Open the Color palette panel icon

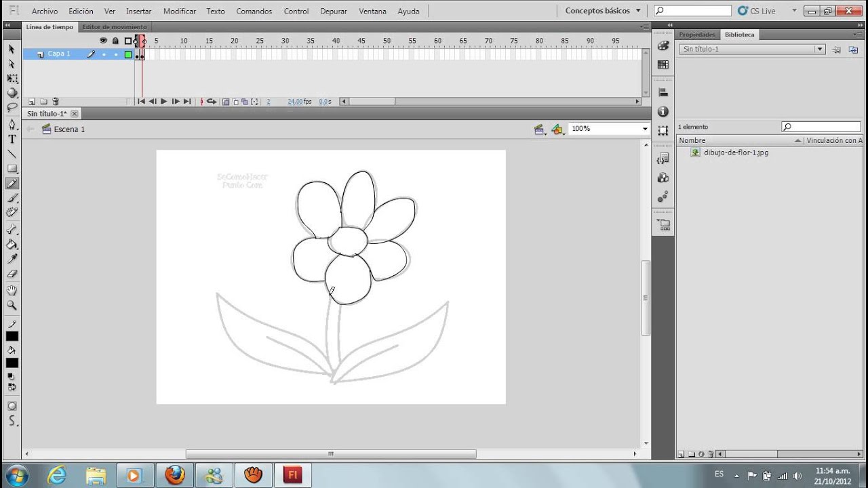[x=663, y=46]
